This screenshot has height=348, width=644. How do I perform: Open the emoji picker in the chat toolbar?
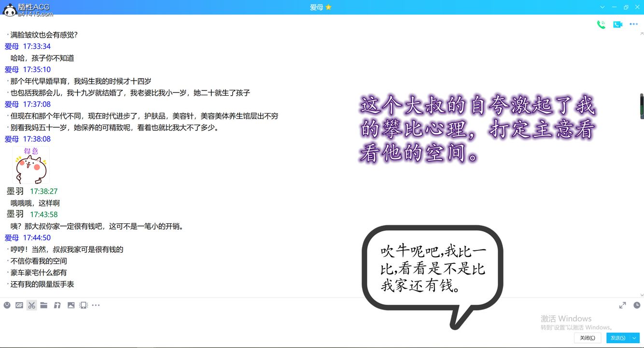coord(7,305)
